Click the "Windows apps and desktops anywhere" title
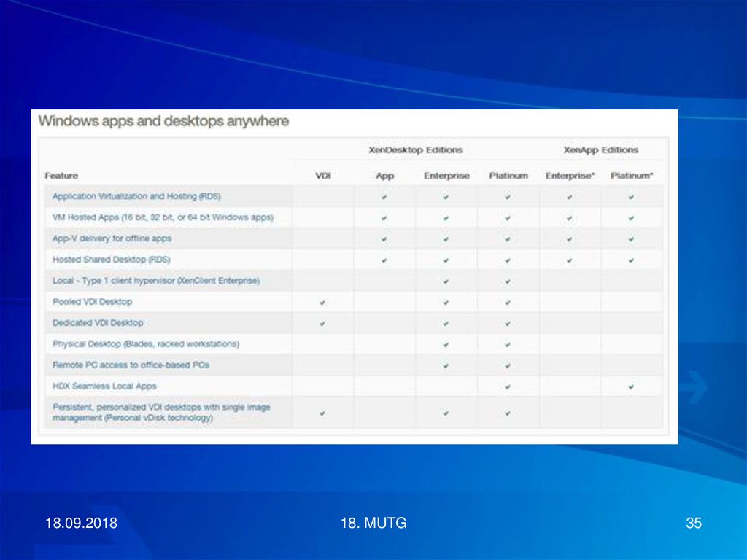The image size is (747, 560). (x=163, y=121)
